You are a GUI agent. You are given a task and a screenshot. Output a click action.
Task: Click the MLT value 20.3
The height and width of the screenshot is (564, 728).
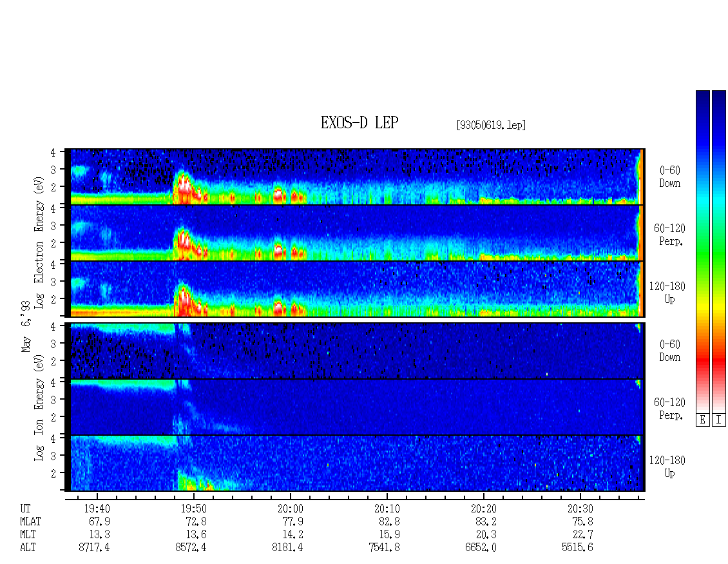[x=486, y=535]
